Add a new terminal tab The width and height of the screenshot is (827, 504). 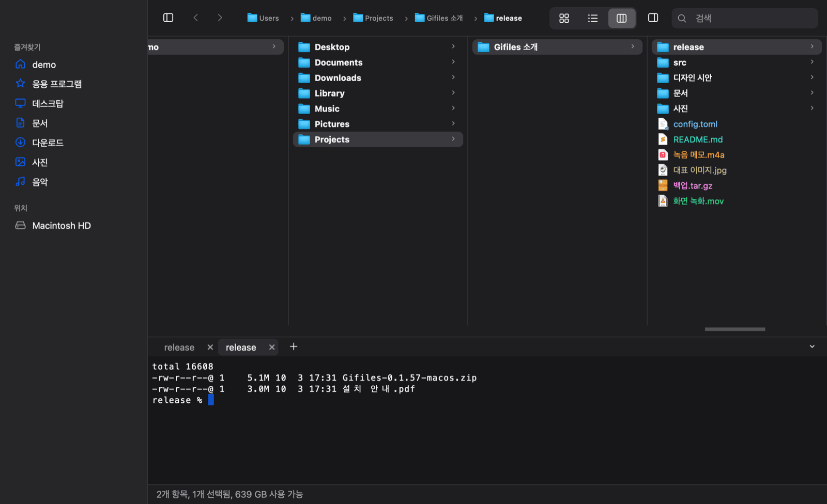[x=294, y=347]
